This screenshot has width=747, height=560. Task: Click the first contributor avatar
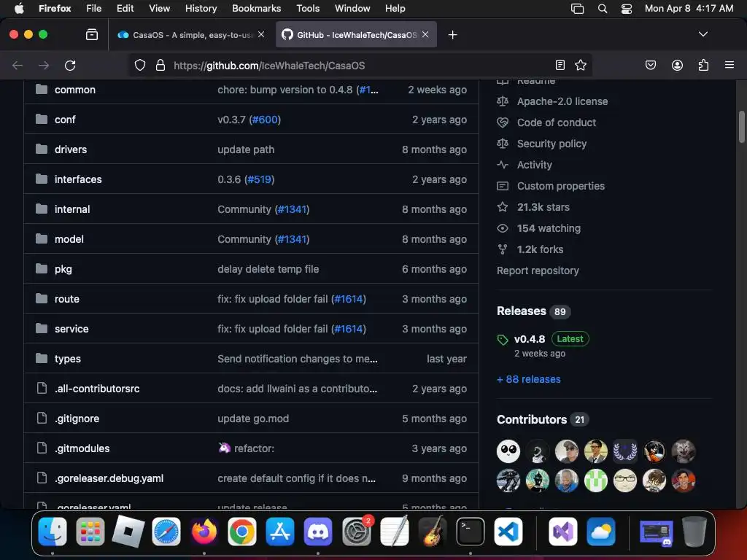tap(508, 451)
